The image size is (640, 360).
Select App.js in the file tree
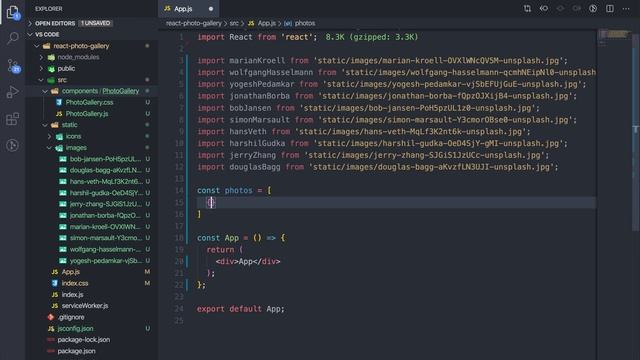point(71,272)
